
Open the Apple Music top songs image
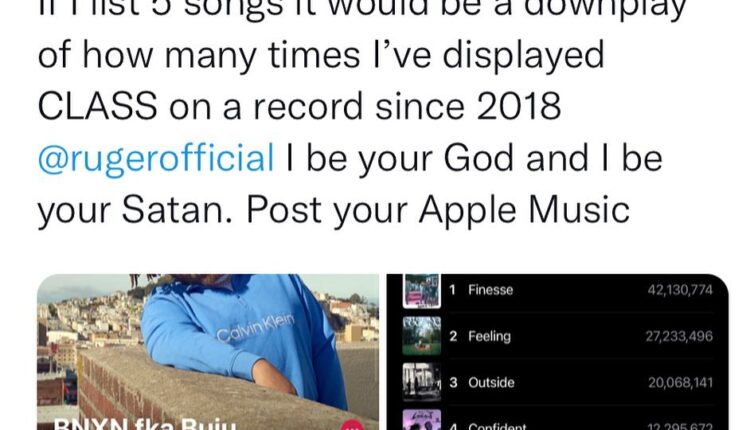(558, 352)
